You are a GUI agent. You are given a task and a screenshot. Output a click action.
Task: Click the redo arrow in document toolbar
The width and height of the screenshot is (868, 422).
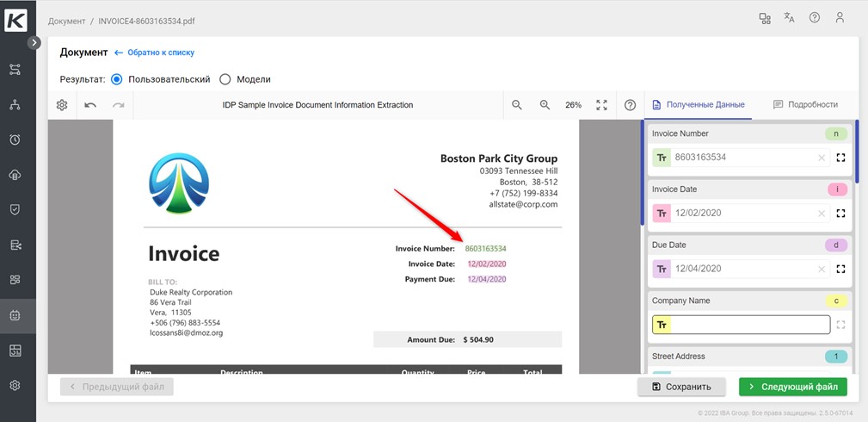(x=119, y=105)
